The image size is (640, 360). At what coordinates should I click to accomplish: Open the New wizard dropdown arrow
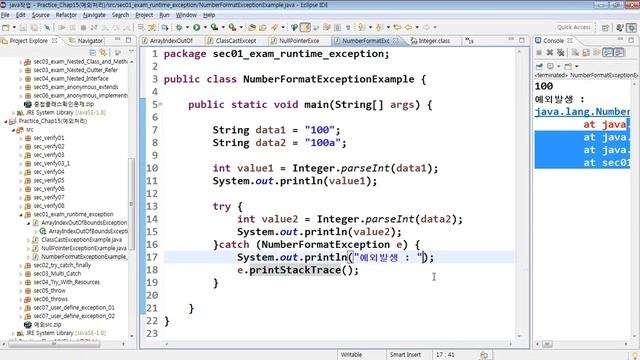coord(14,27)
